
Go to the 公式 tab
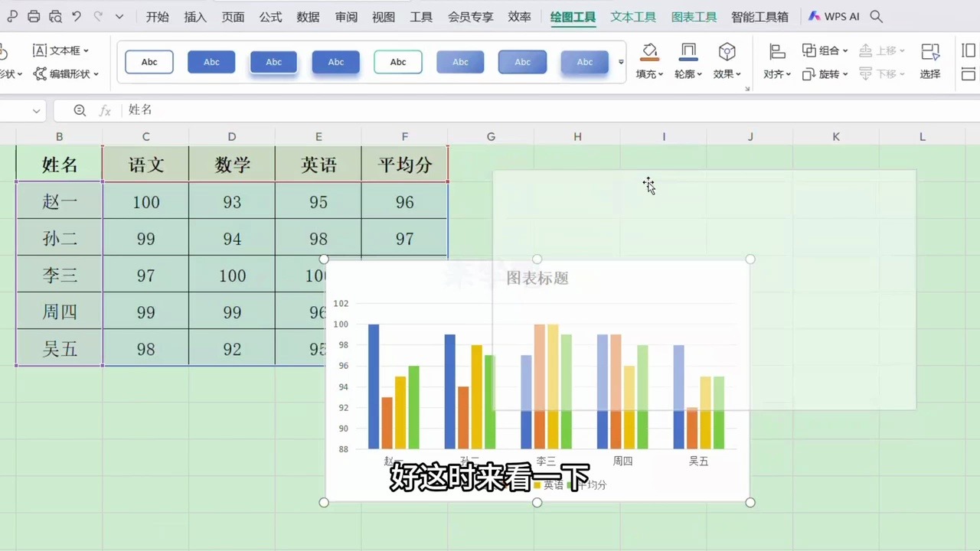click(270, 16)
